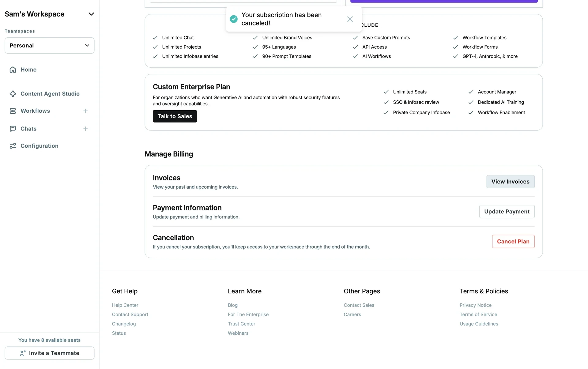This screenshot has height=369, width=588.
Task: Open Blog footer link
Action: pos(233,305)
